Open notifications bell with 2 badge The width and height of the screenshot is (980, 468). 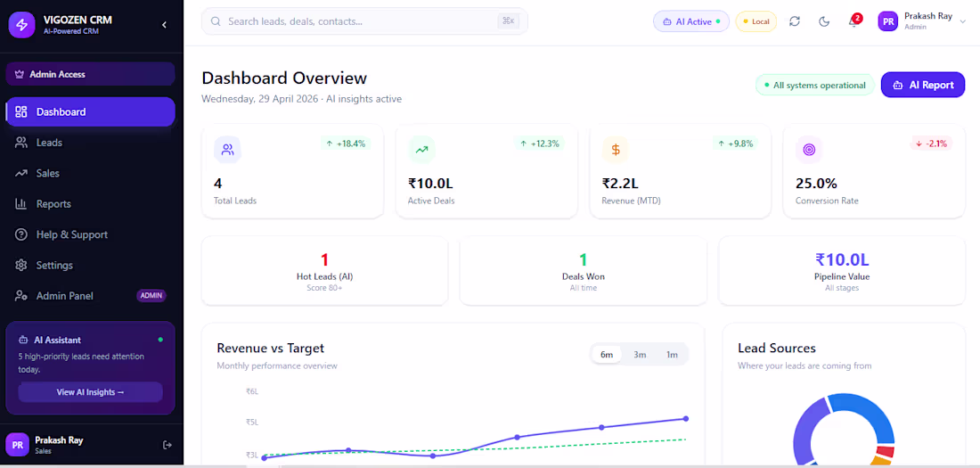point(853,21)
